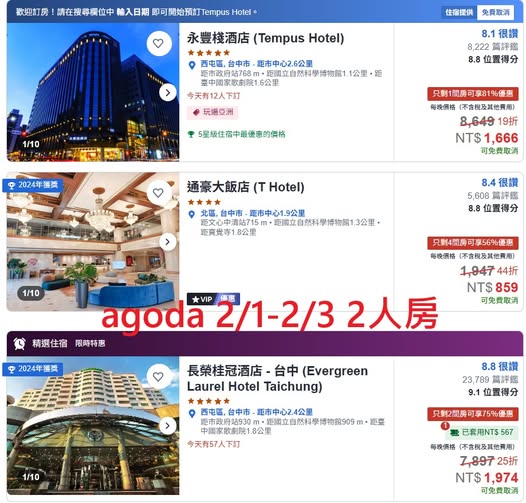
Task: Select Evergreen Laurel price NT$ 1,974
Action: click(487, 477)
